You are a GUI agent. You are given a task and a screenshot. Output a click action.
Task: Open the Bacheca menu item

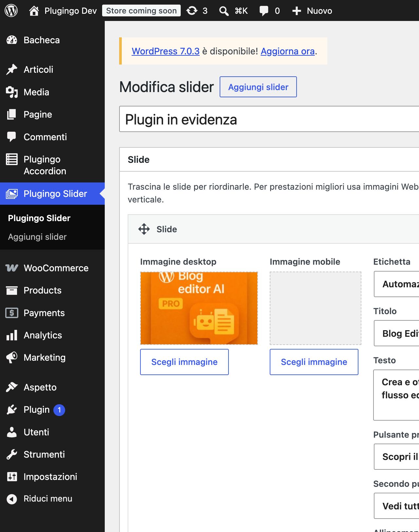[52, 40]
